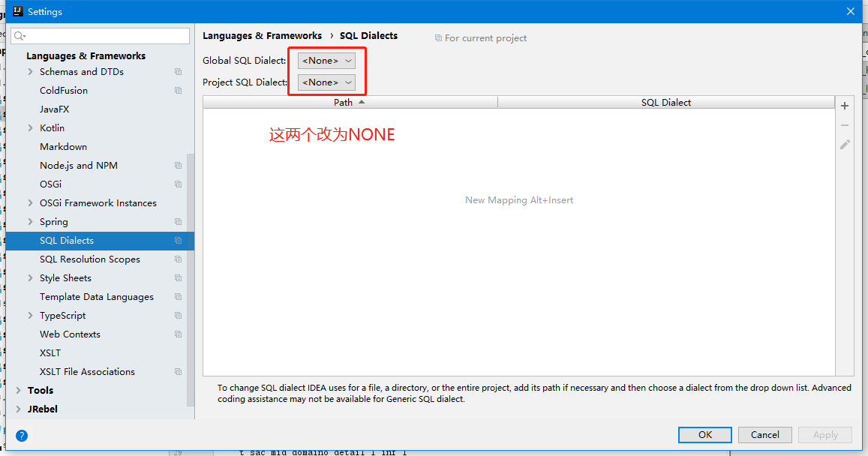Click the search magnifier icon in settings

tap(20, 36)
